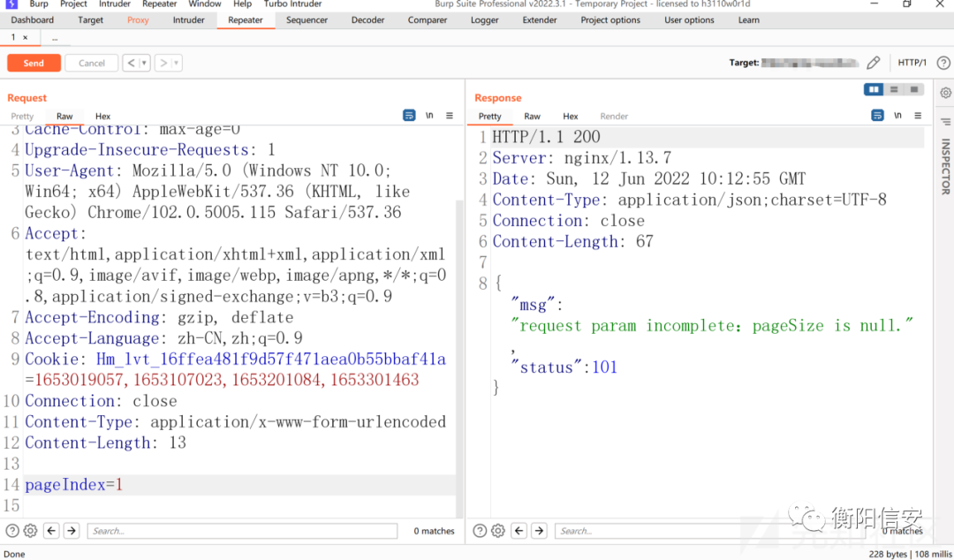
Task: Open Response panel hamburger options menu
Action: pos(918,115)
